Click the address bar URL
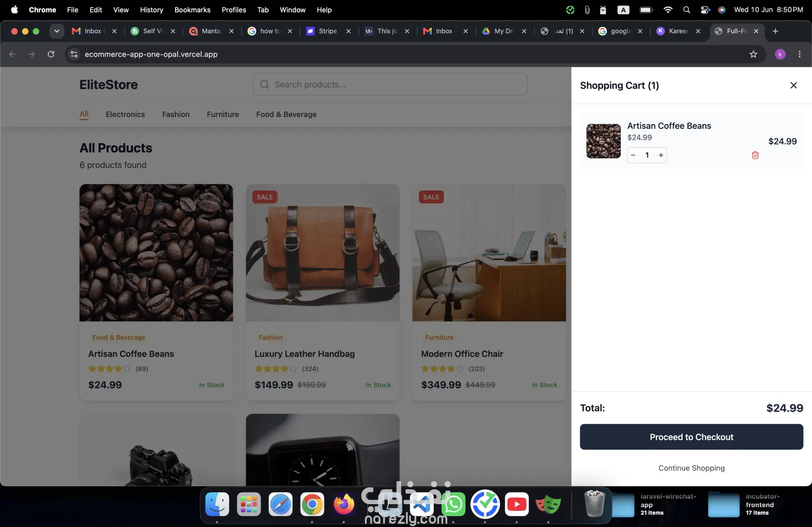Screen dimensions: 812x527 pyautogui.click(x=151, y=54)
